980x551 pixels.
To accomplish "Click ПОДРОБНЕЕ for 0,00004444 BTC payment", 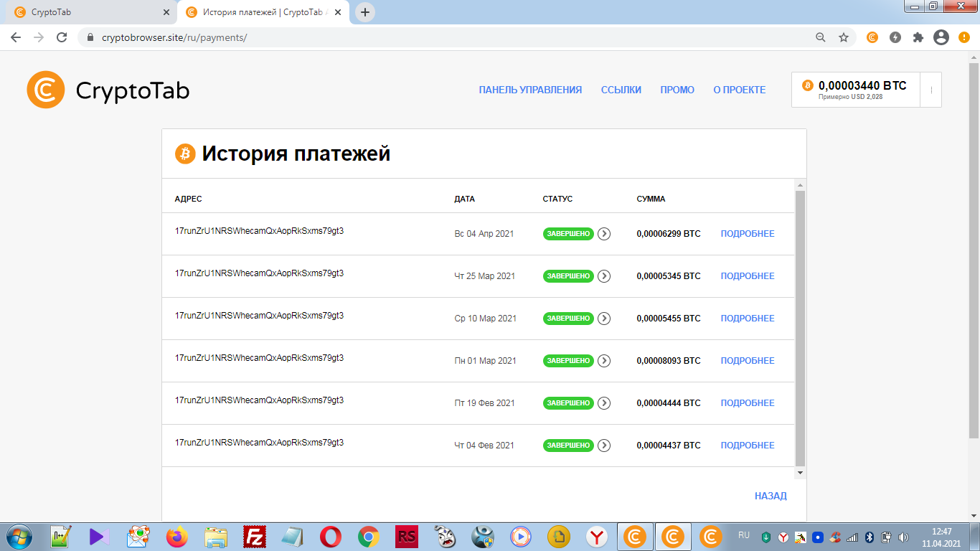I will pyautogui.click(x=748, y=403).
